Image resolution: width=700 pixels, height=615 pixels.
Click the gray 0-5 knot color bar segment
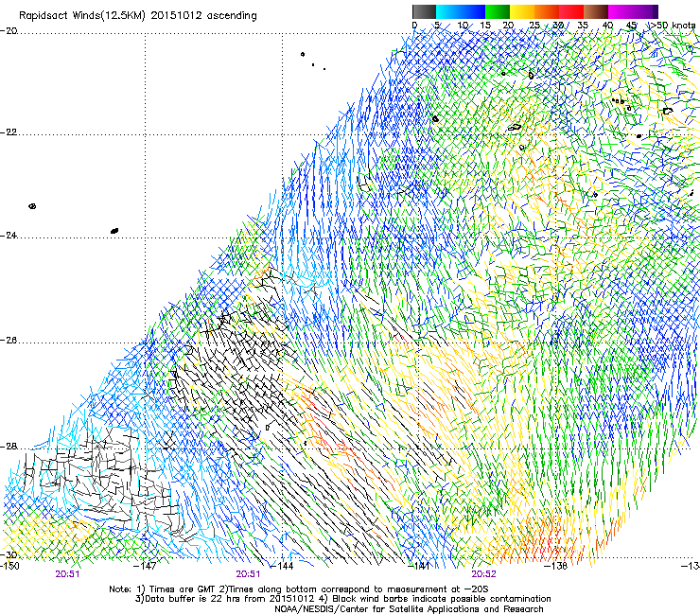click(424, 11)
